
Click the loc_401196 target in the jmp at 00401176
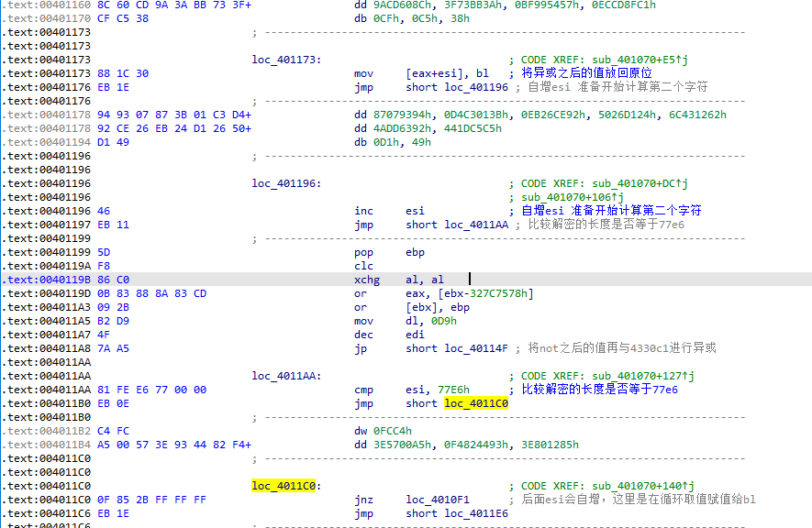pyautogui.click(x=476, y=87)
